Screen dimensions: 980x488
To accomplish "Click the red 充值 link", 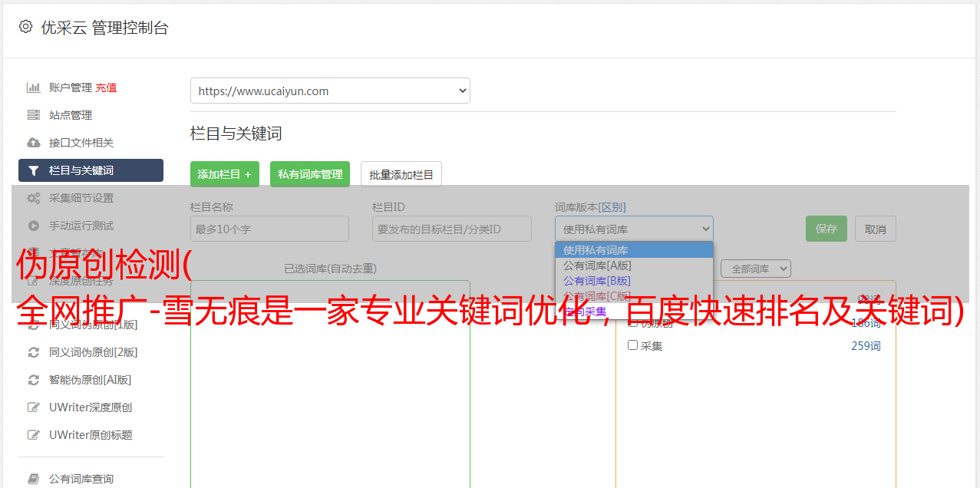I will pos(106,87).
